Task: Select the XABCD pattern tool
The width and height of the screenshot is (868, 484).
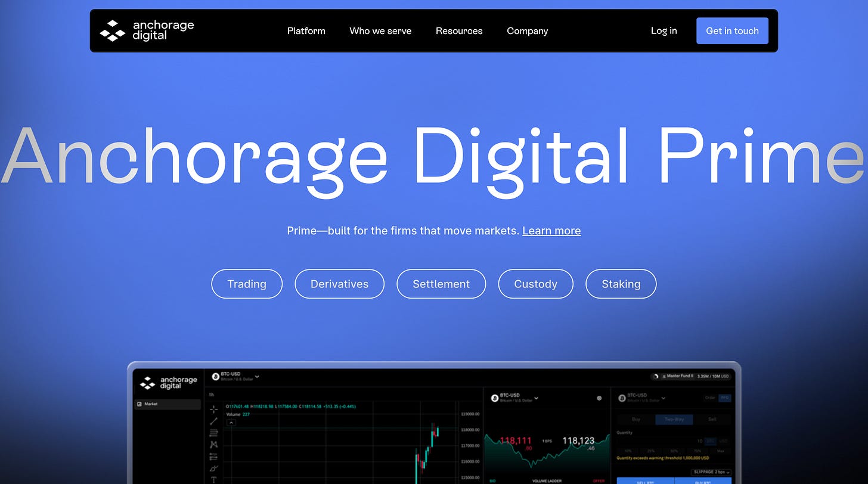Action: coord(214,445)
